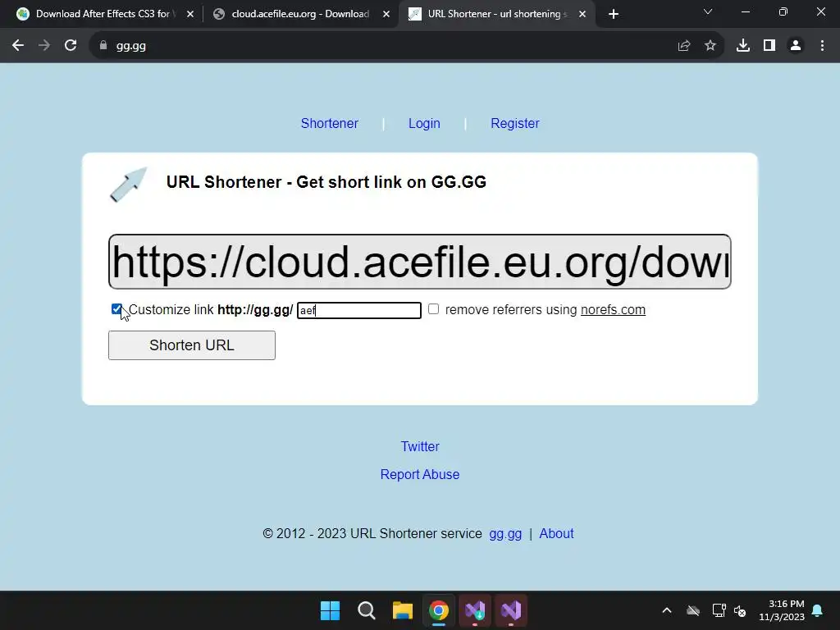840x630 pixels.
Task: Click the gg.gg arrow logo
Action: point(128,185)
